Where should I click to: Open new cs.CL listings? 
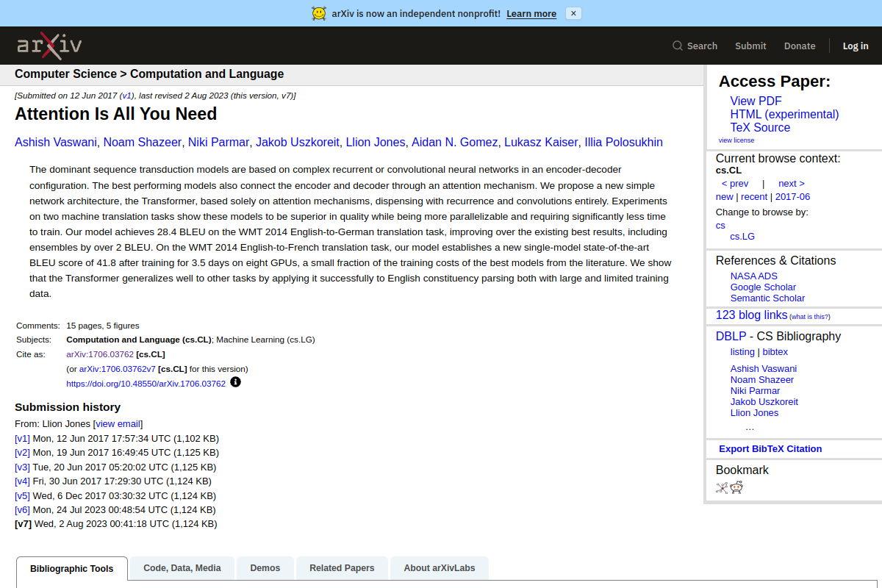724,196
